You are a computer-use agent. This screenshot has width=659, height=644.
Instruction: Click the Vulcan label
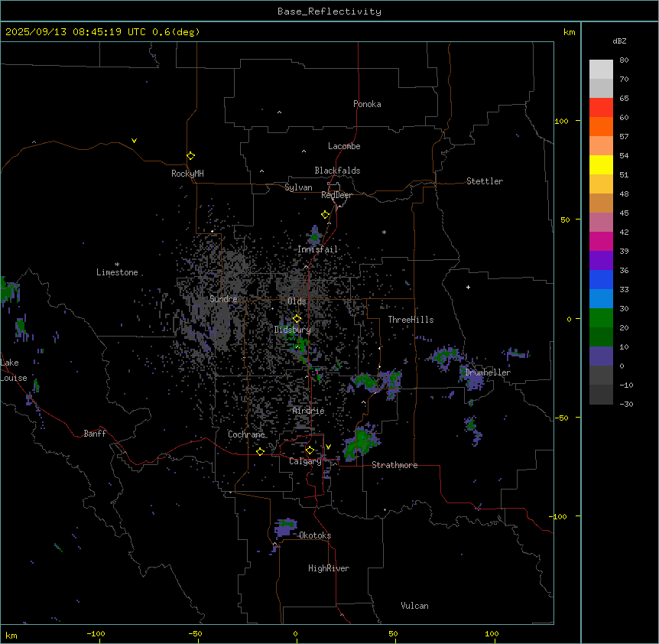pyautogui.click(x=414, y=606)
